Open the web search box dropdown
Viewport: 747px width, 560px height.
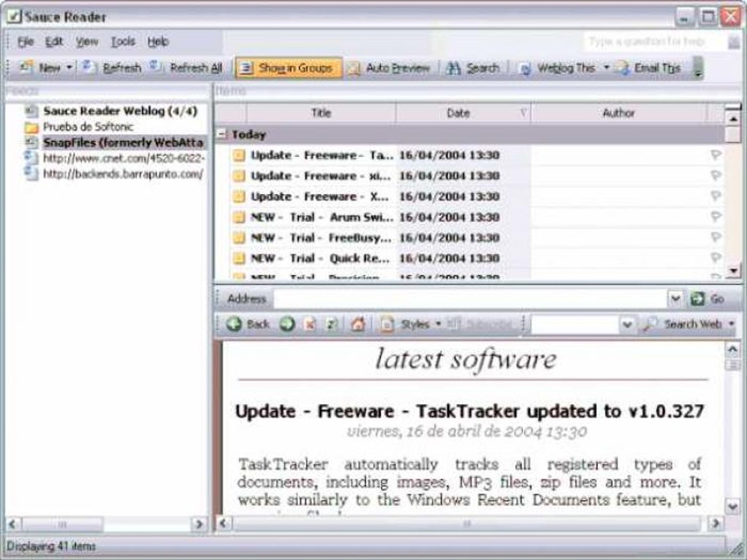pyautogui.click(x=627, y=324)
